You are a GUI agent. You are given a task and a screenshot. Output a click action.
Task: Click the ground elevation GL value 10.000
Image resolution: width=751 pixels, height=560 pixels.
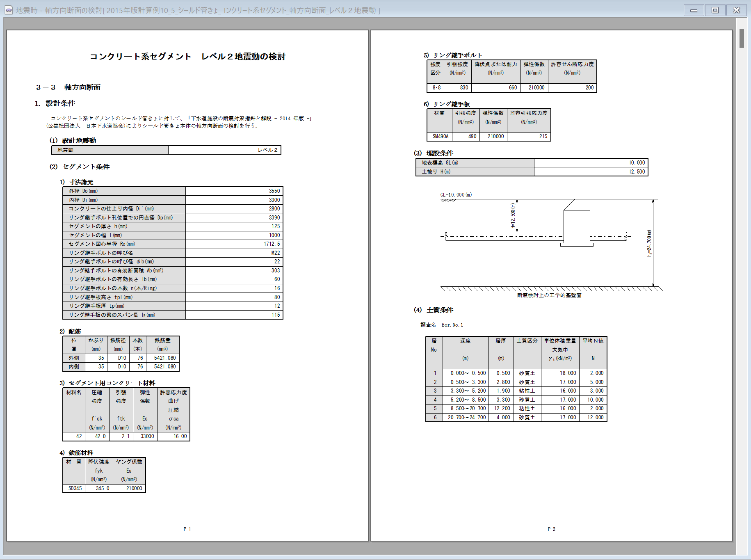click(x=637, y=163)
